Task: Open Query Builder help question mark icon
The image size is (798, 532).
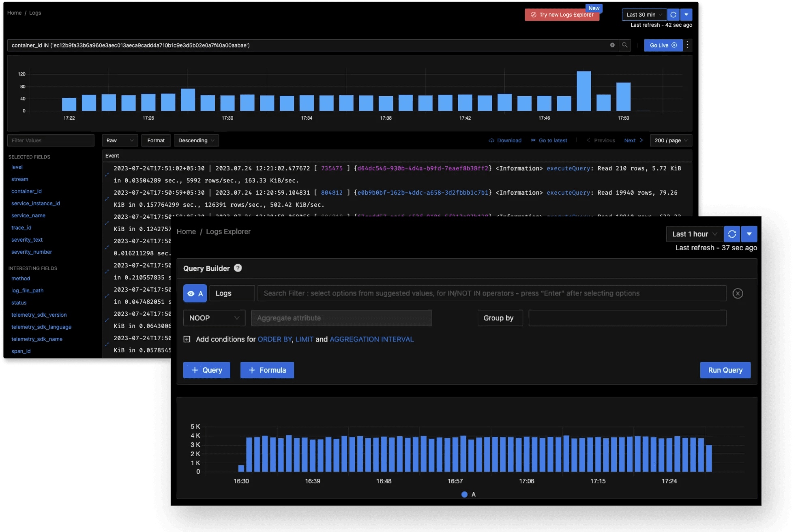Action: point(238,268)
